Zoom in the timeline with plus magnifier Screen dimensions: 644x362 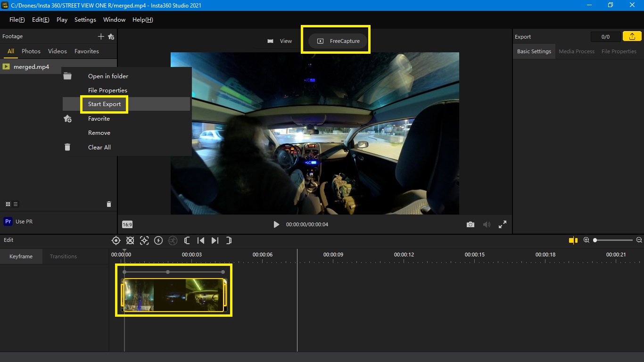586,240
